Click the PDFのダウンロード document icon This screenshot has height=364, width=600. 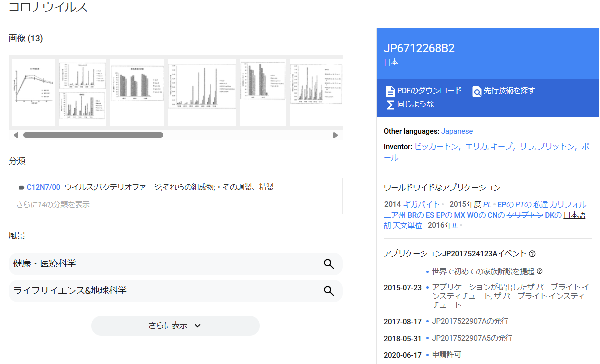coord(390,91)
